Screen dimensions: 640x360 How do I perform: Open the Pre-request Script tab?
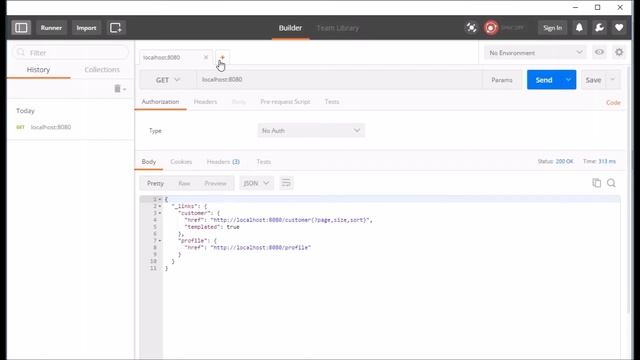[285, 102]
